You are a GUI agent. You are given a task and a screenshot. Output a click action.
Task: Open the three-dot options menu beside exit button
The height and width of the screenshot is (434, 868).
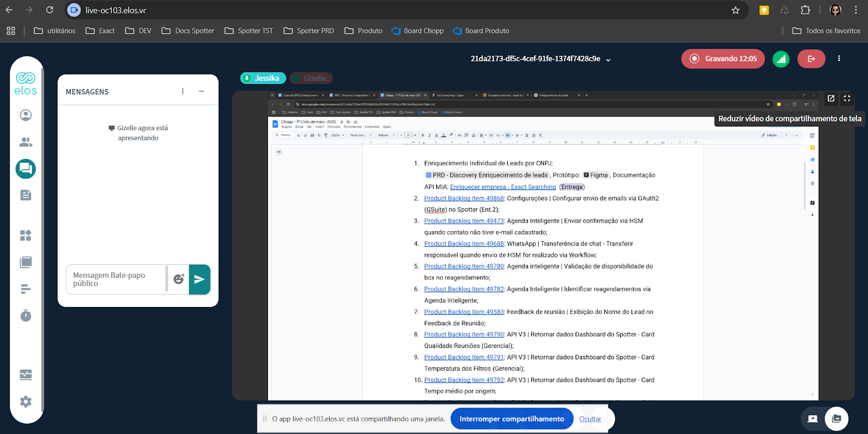[x=839, y=59]
